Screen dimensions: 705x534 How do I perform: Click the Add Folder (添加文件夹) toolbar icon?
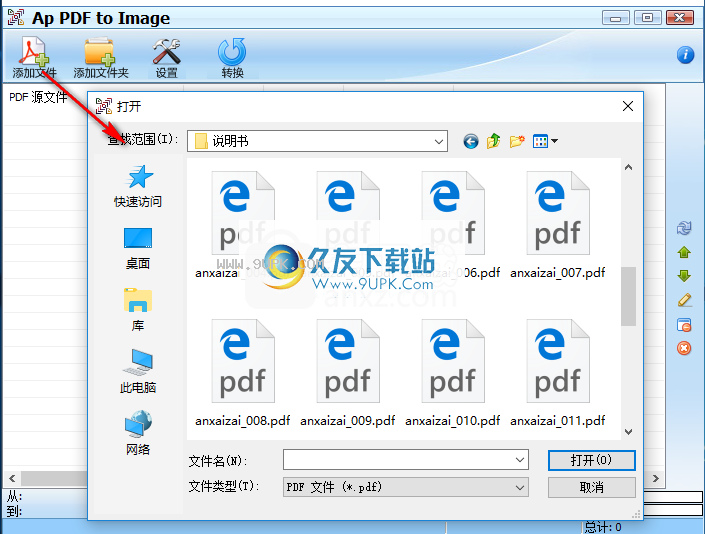101,58
